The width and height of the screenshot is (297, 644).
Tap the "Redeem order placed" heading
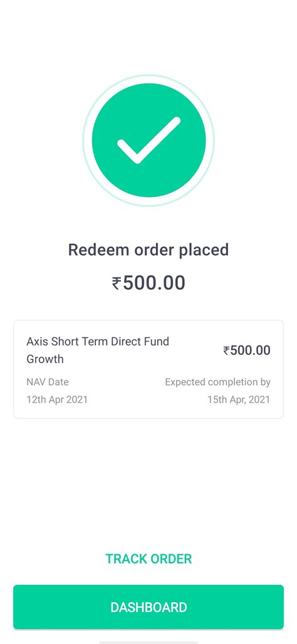(x=148, y=250)
